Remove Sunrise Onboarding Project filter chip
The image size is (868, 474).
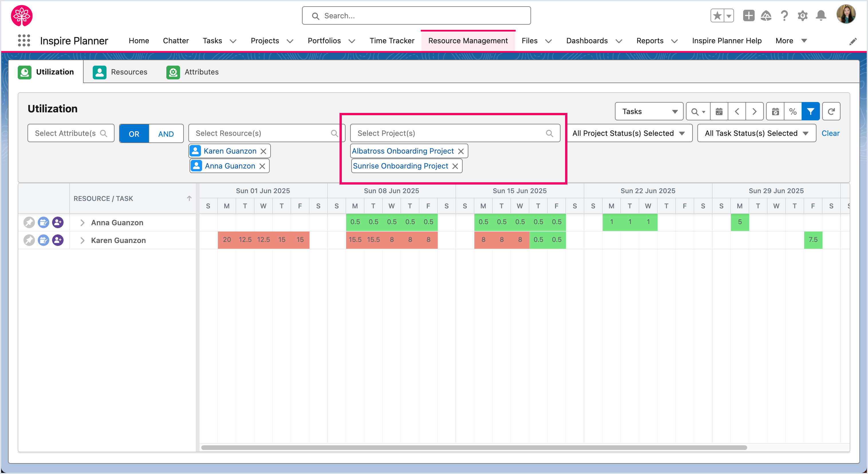click(x=455, y=166)
